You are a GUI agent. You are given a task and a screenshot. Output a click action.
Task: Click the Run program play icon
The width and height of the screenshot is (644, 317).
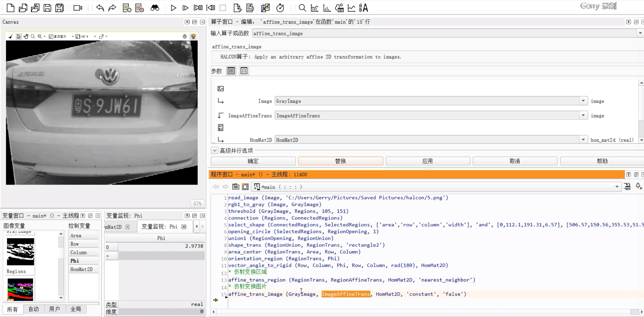tap(173, 8)
